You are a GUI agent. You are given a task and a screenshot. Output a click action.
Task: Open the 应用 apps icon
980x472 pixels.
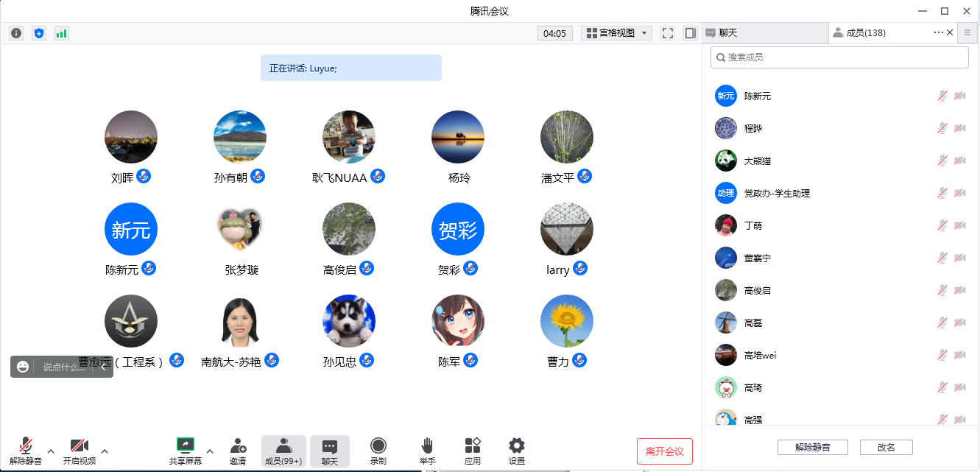pyautogui.click(x=473, y=451)
